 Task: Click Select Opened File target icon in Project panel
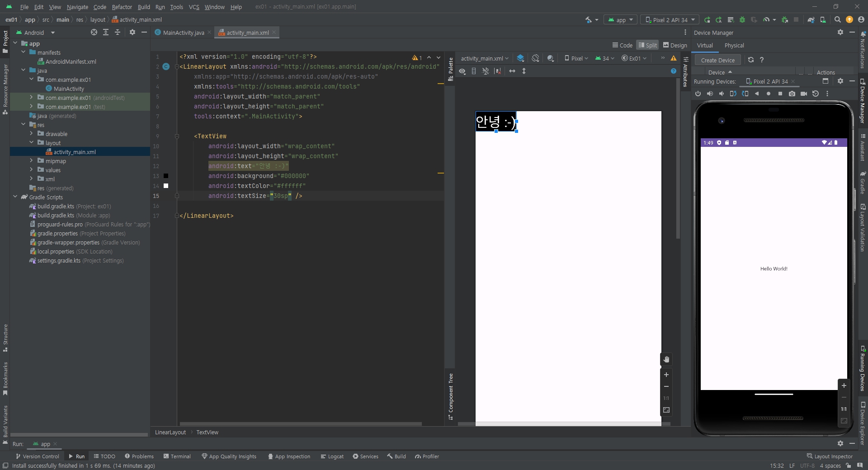tap(94, 33)
